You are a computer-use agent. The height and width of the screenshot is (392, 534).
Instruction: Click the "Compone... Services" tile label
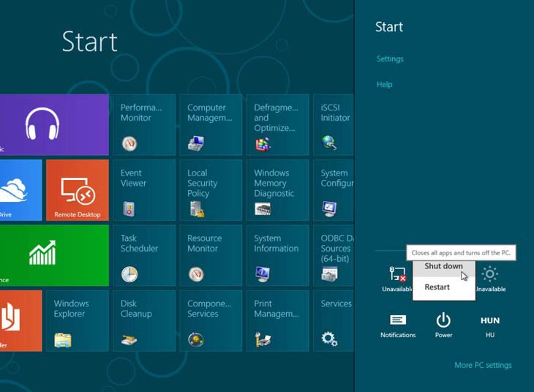(x=209, y=309)
